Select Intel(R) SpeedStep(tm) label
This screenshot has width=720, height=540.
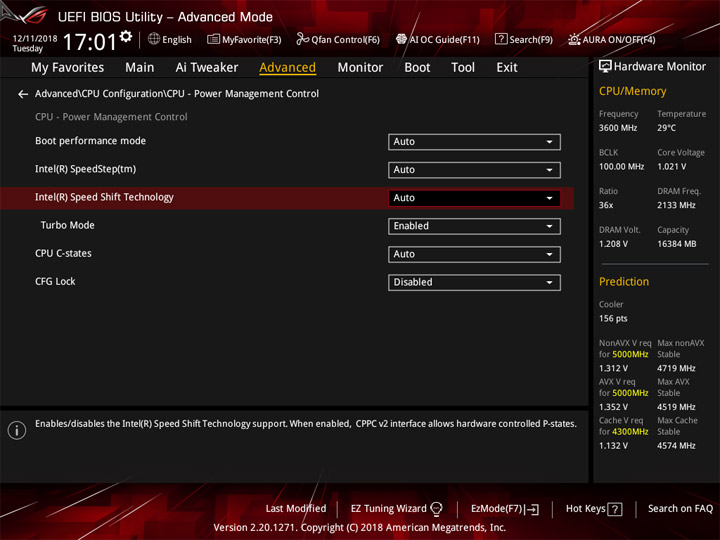point(85,169)
